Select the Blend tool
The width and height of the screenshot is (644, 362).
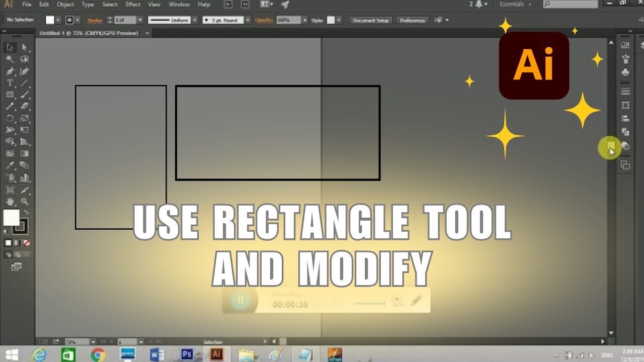click(x=25, y=165)
